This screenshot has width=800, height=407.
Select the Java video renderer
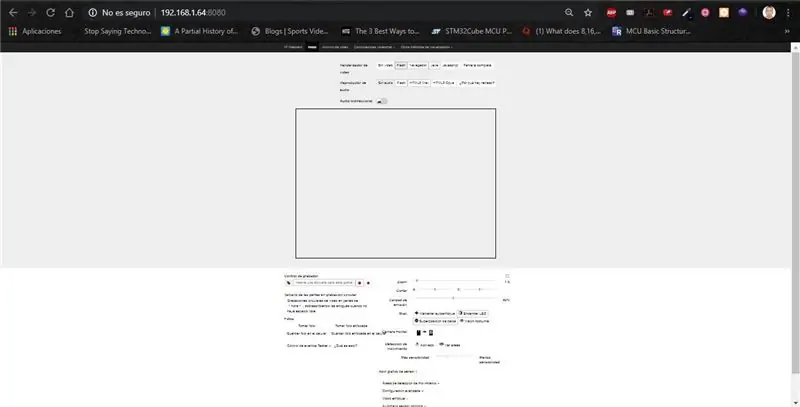434,65
